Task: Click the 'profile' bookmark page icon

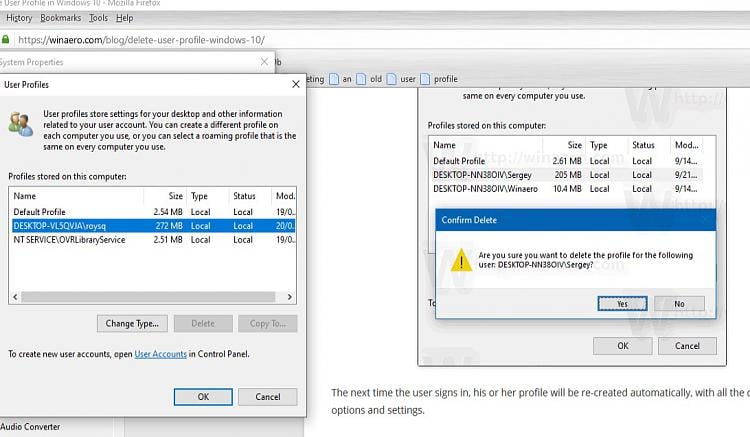Action: point(425,79)
